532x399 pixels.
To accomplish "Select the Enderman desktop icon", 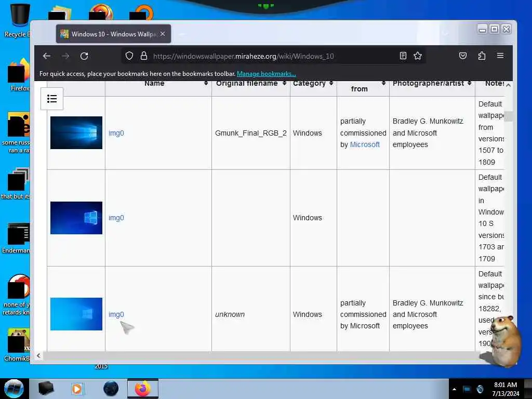I will click(17, 238).
